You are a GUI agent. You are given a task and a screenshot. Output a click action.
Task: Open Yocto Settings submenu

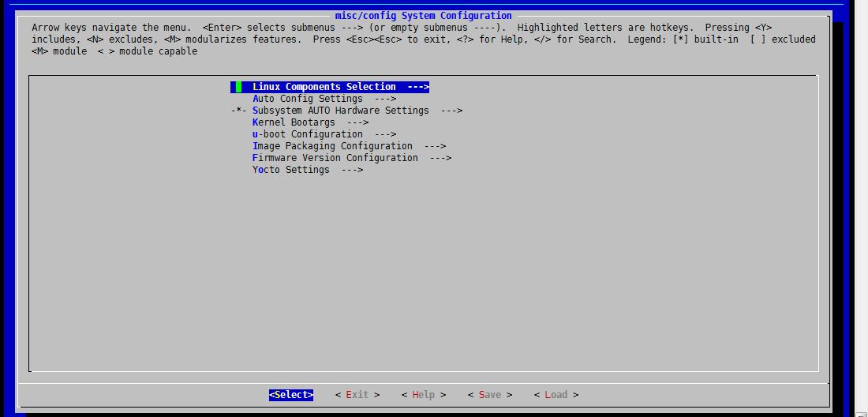tap(308, 170)
